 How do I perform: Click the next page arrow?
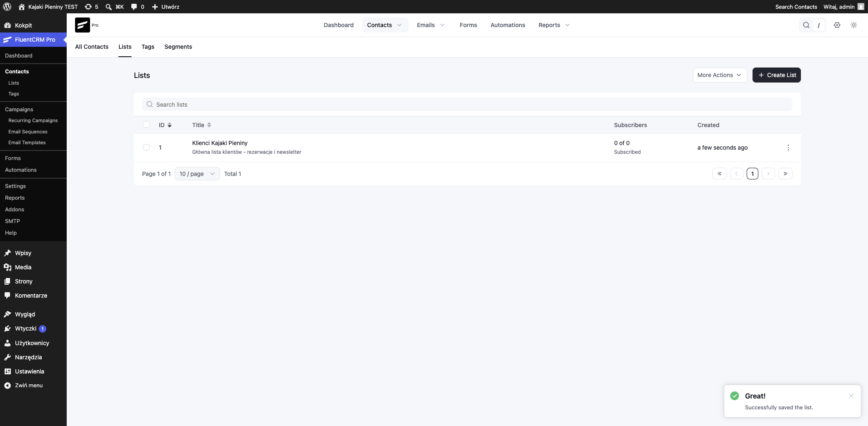click(768, 174)
